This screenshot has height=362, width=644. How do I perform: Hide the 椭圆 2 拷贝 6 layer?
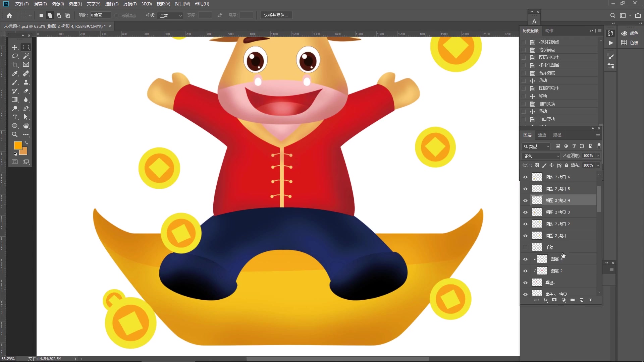pos(525,177)
